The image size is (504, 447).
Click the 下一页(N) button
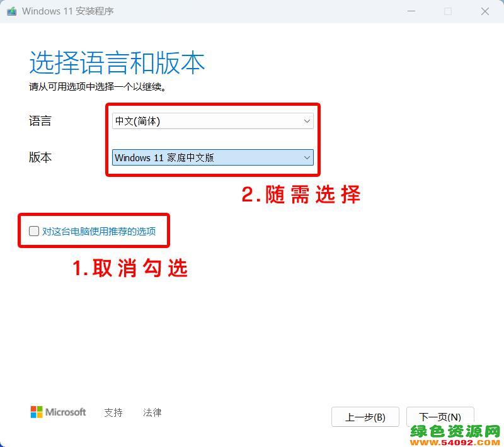(x=440, y=416)
